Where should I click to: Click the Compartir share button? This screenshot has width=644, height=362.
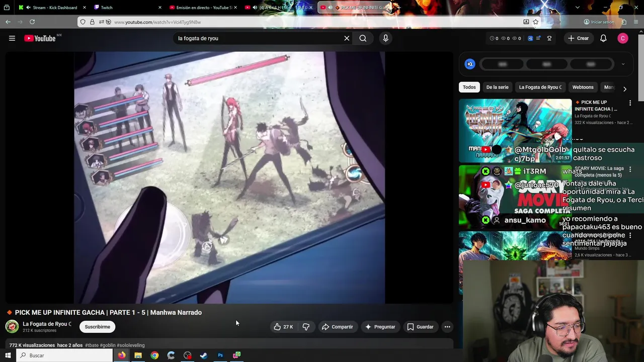(x=338, y=327)
